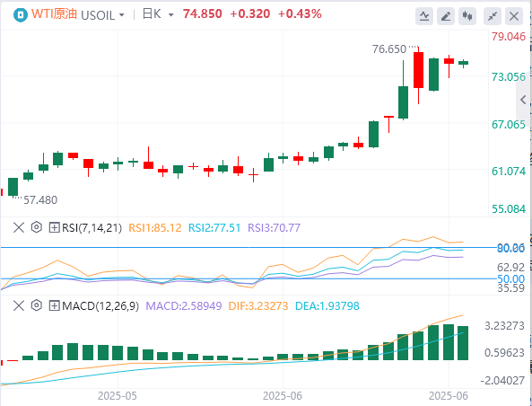Expand the right side panel chevron
The image size is (532, 406).
click(x=523, y=100)
